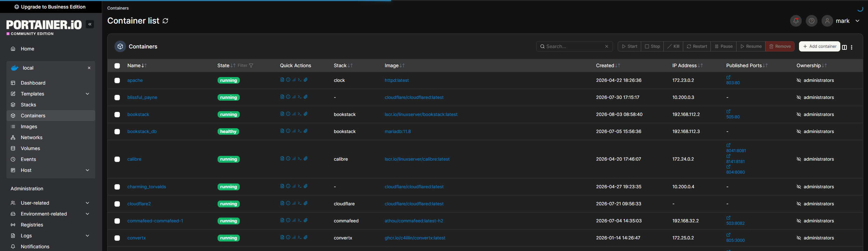Sort the table by Published Ports column

[x=747, y=65]
